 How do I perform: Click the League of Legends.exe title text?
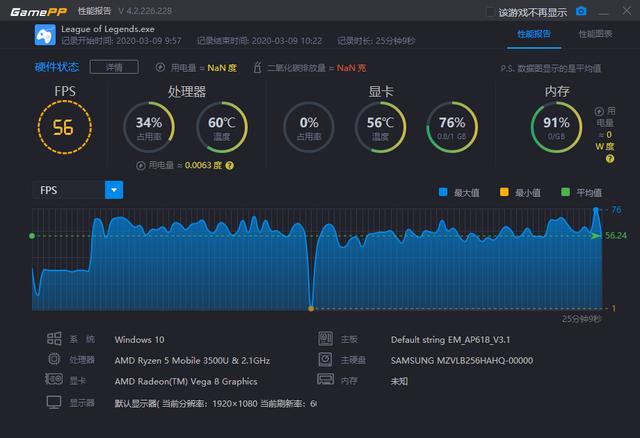tap(108, 29)
